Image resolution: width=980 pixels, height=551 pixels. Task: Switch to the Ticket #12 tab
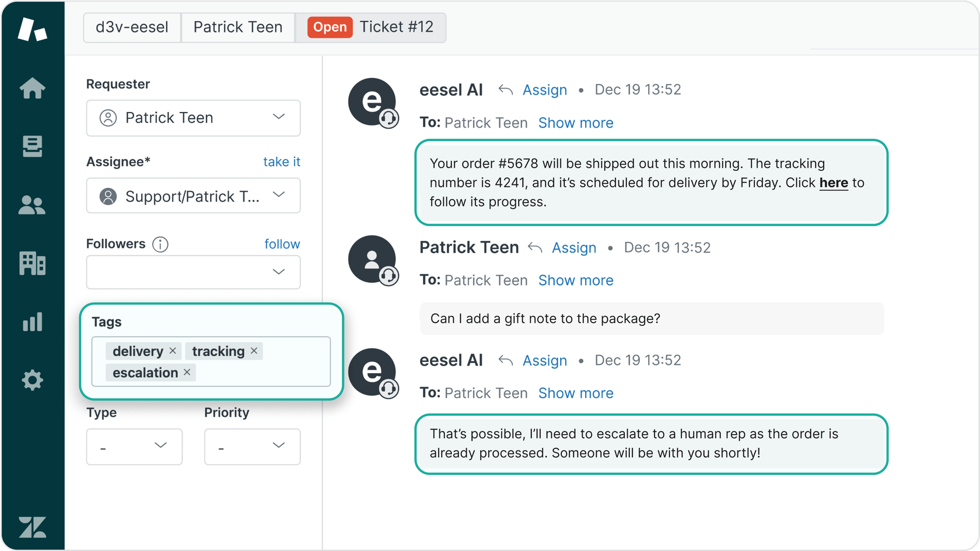coord(397,27)
